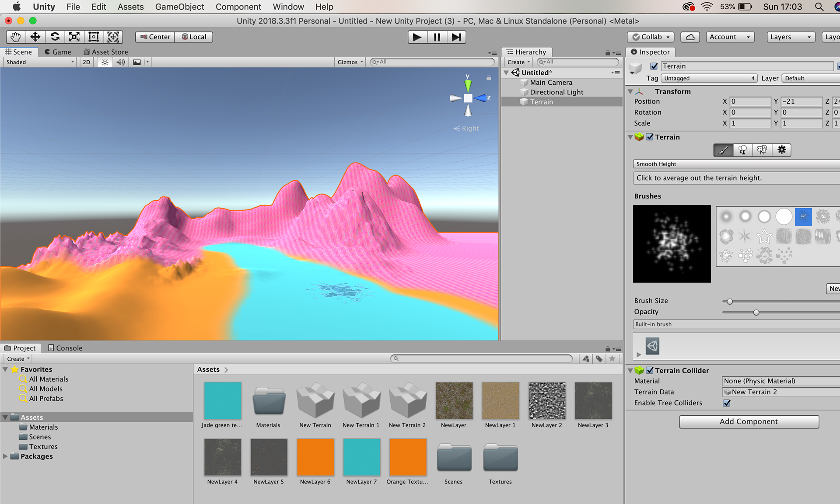Toggle scene audio speaker icon

[x=120, y=62]
